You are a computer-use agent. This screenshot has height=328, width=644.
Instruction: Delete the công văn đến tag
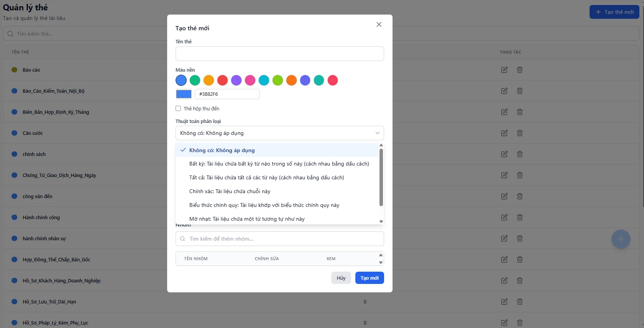tap(519, 196)
